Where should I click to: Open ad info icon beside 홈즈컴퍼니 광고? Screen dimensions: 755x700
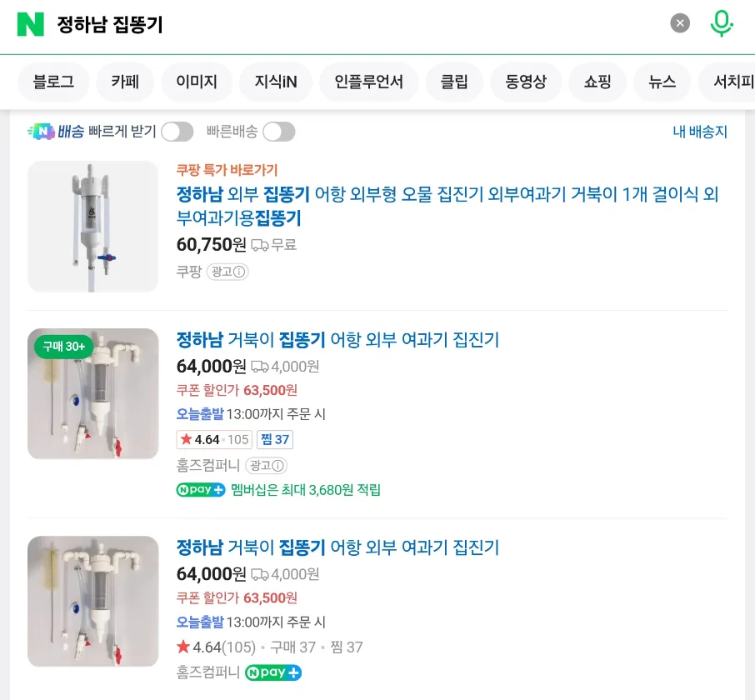[277, 466]
